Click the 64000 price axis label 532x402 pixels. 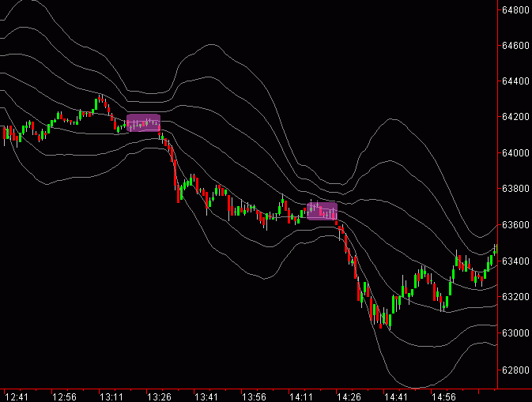pyautogui.click(x=515, y=153)
